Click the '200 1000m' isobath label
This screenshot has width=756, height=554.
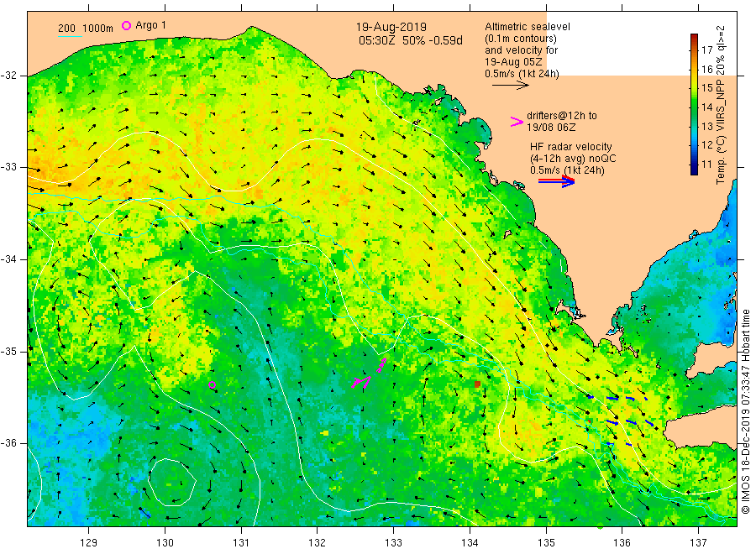tap(86, 29)
